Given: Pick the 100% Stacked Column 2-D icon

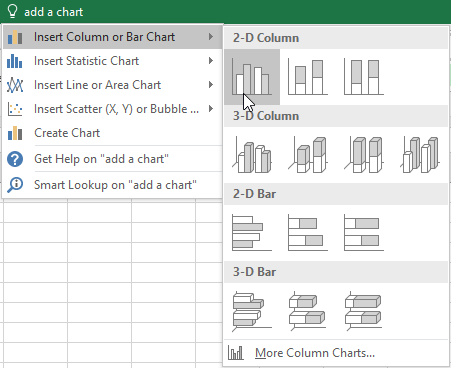Looking at the screenshot, I should (x=364, y=77).
